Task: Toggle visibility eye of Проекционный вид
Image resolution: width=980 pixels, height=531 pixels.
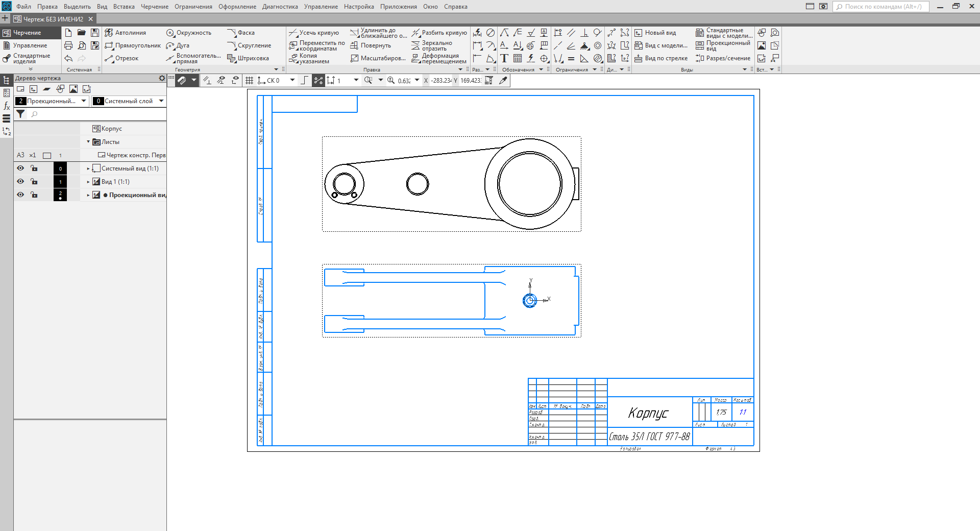Action: 20,195
